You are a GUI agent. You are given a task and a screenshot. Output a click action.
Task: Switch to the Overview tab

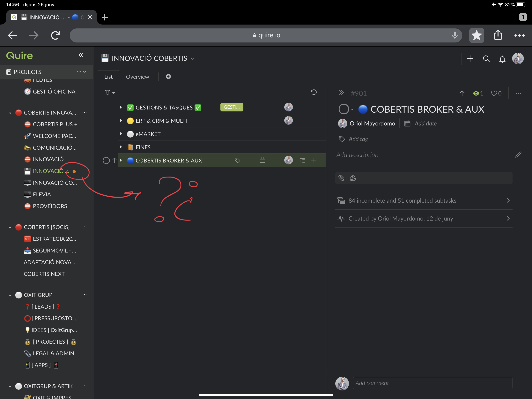click(137, 77)
